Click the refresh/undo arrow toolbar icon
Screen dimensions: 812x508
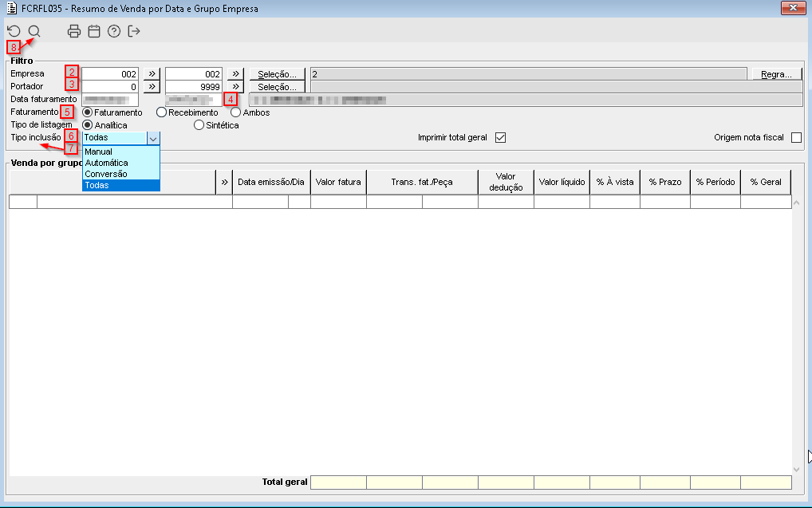[x=14, y=31]
